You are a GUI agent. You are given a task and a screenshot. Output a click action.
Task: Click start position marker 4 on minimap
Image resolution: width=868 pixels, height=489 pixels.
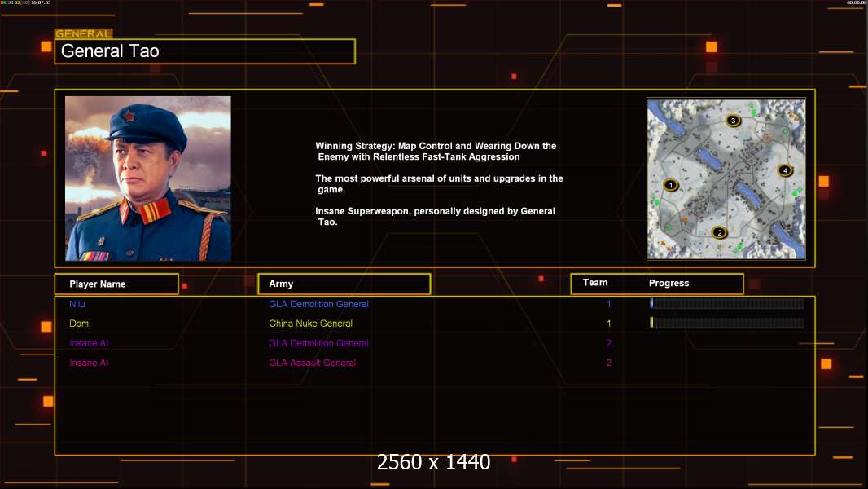pos(784,170)
